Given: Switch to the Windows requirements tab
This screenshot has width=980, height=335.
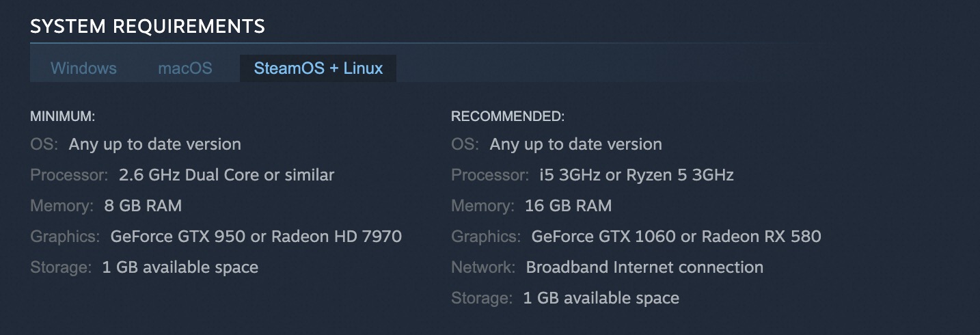Looking at the screenshot, I should pyautogui.click(x=83, y=68).
